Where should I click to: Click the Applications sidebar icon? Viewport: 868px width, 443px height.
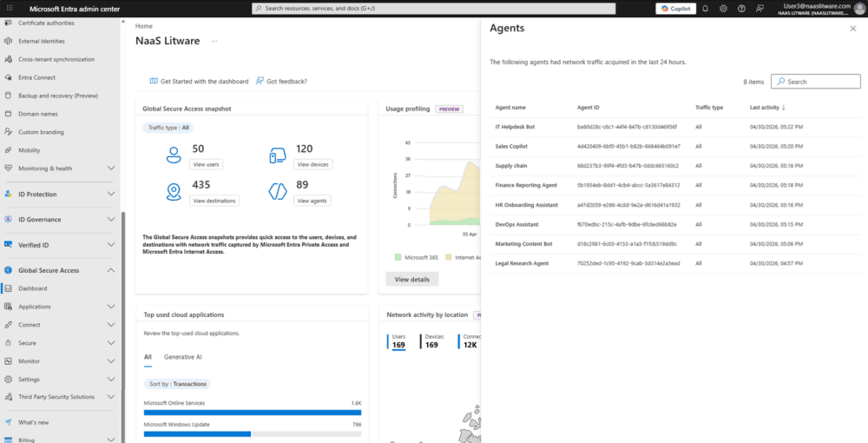coord(8,307)
